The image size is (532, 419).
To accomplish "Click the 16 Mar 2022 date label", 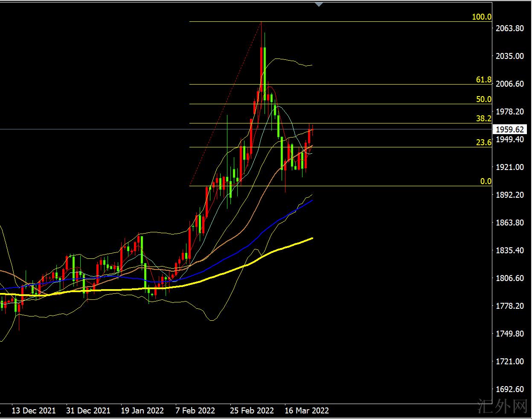I will click(306, 411).
